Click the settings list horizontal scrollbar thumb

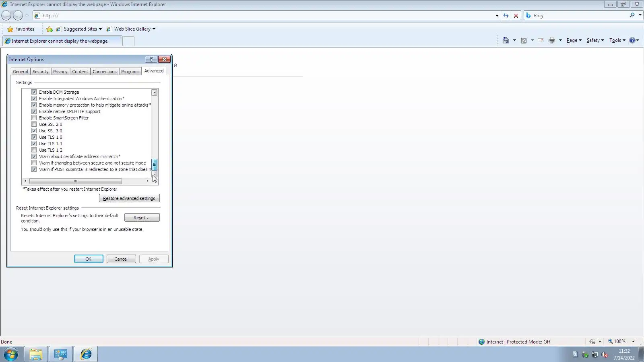(75, 181)
